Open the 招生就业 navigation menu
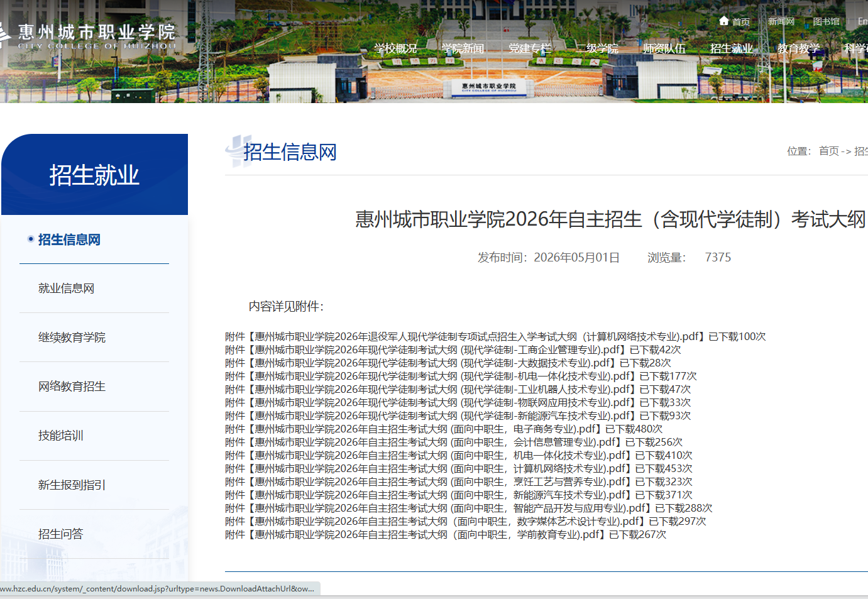 tap(732, 48)
